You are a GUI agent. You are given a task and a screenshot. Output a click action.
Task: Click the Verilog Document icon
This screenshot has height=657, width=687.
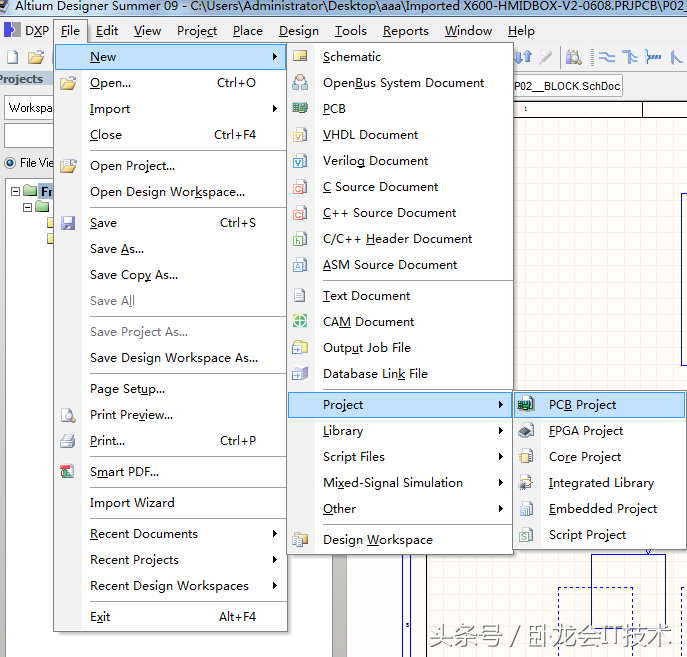[x=300, y=161]
